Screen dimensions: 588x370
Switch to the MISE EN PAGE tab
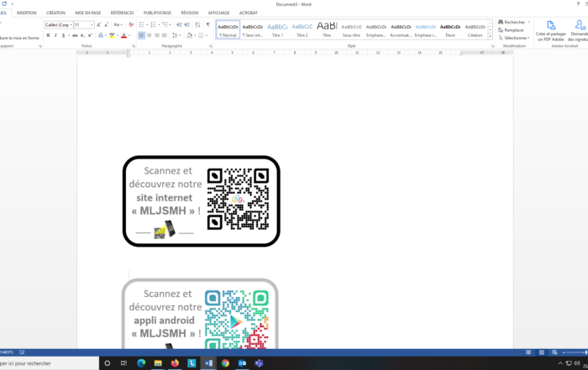[87, 13]
